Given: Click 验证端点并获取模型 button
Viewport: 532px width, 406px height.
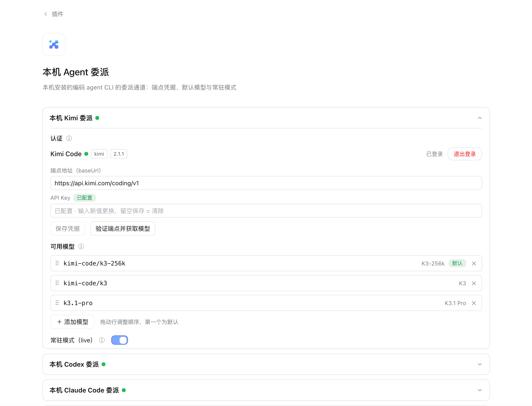Looking at the screenshot, I should coord(123,229).
